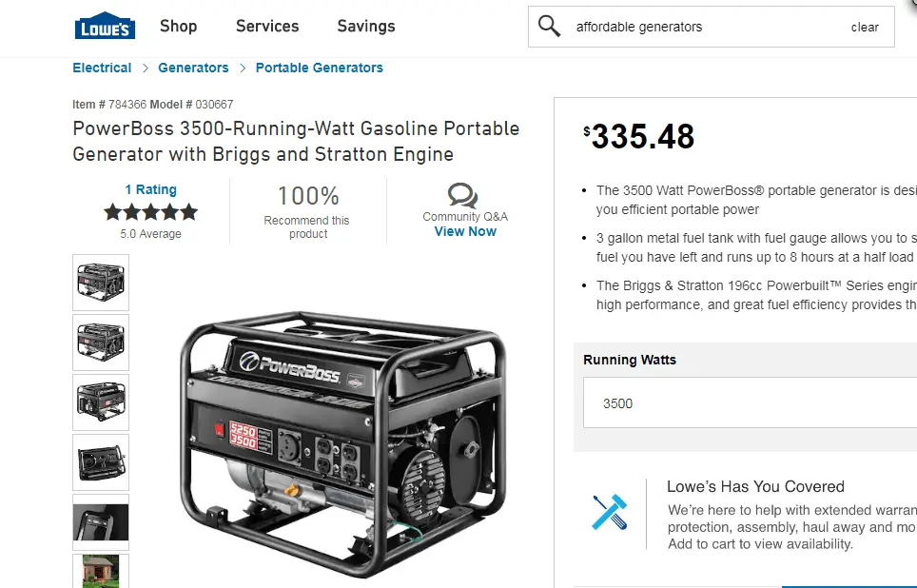The width and height of the screenshot is (917, 588).
Task: Open the Community Q&A speech bubble icon
Action: pos(463,194)
